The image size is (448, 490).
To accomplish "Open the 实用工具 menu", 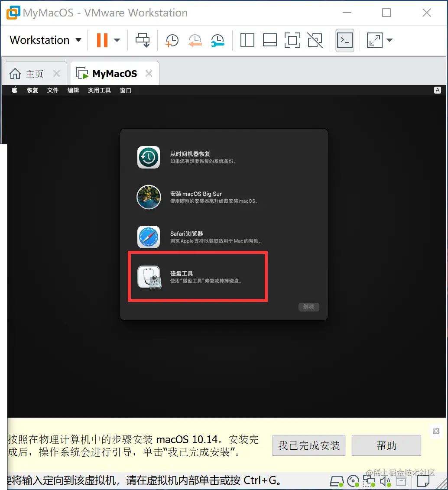I will pyautogui.click(x=99, y=90).
